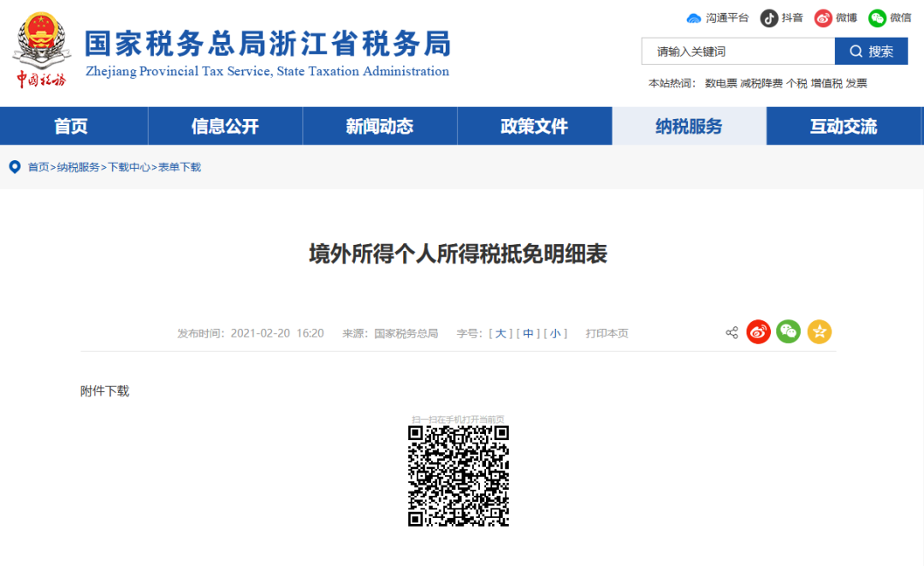Click the 附件下载 attachment label
The width and height of the screenshot is (924, 566).
pos(105,391)
